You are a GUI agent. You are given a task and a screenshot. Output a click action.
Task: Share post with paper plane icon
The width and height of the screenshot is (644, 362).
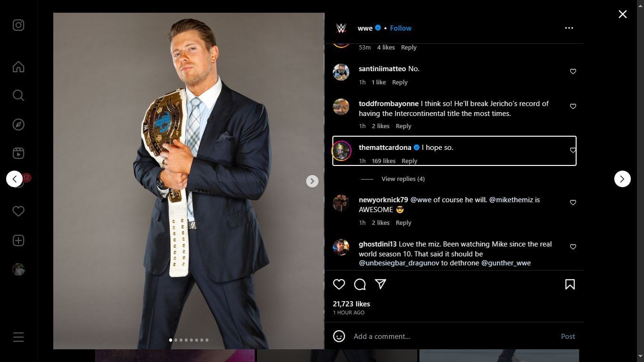[x=380, y=284]
